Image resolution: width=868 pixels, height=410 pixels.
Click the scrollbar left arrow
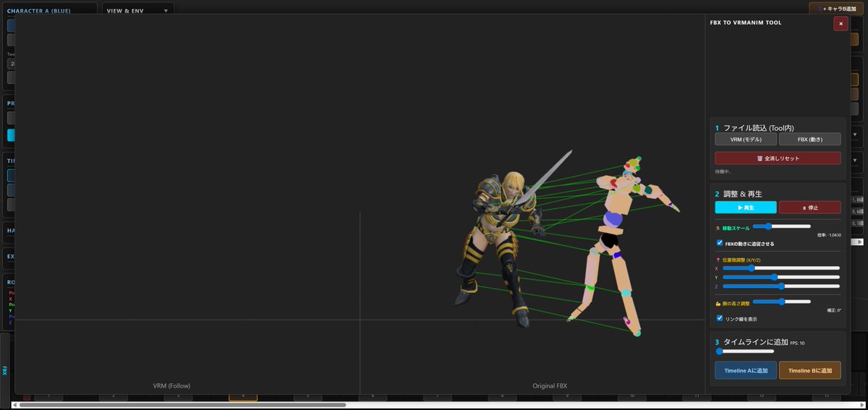coord(14,405)
